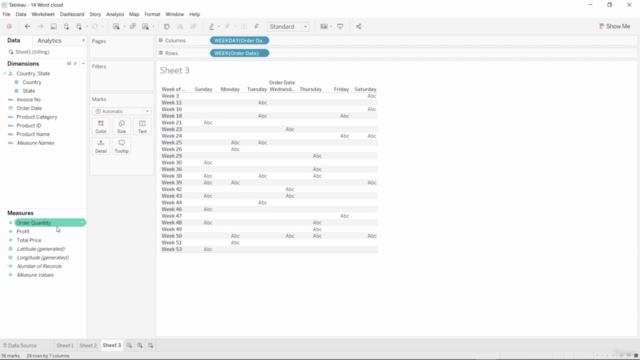Open the Detail mark card
Image resolution: width=640 pixels, height=360 pixels.
coord(101,146)
